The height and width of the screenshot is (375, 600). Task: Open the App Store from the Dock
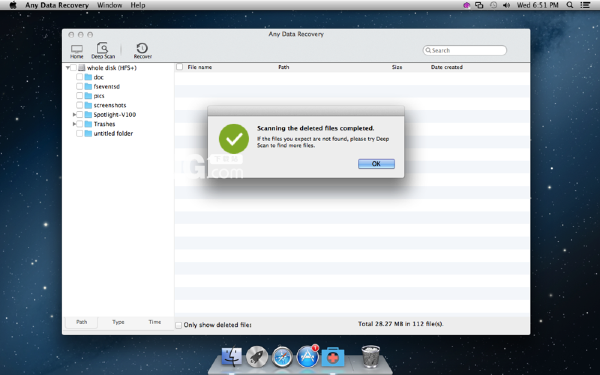(307, 357)
